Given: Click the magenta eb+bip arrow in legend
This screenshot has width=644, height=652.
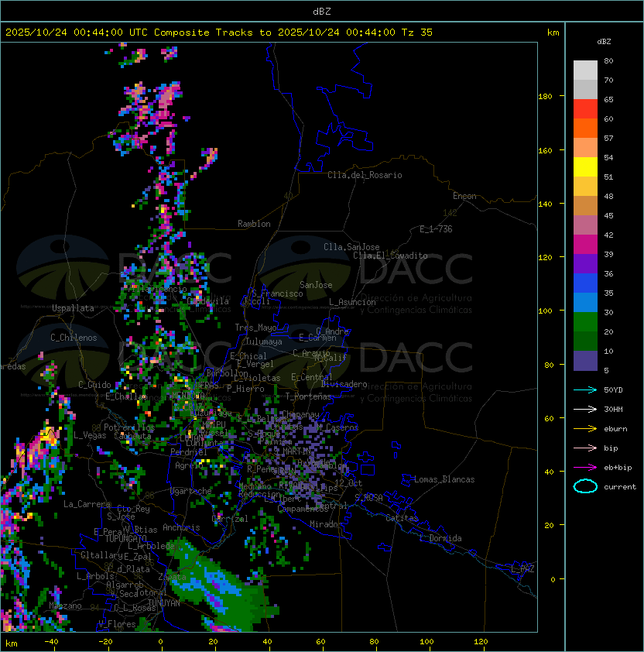Looking at the screenshot, I should pos(585,468).
